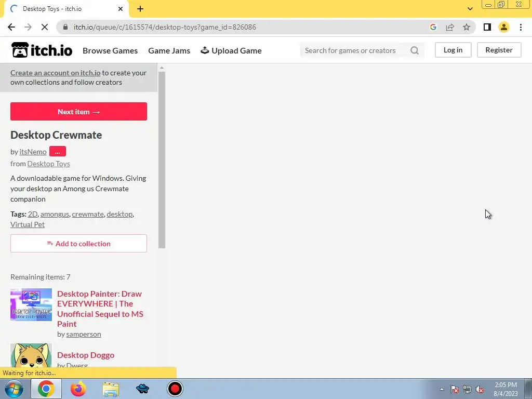
Task: Open the Chrome profile avatar
Action: click(504, 27)
